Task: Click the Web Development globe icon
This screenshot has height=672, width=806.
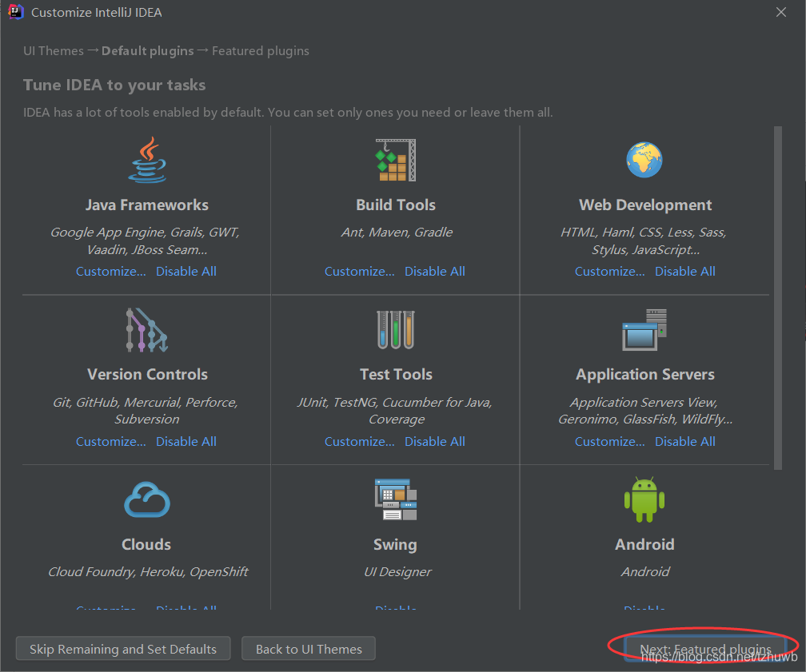Action: click(644, 160)
